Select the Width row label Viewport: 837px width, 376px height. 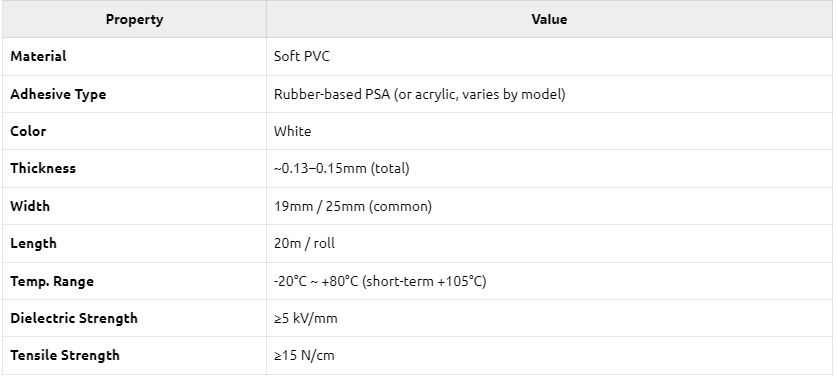[x=30, y=206]
